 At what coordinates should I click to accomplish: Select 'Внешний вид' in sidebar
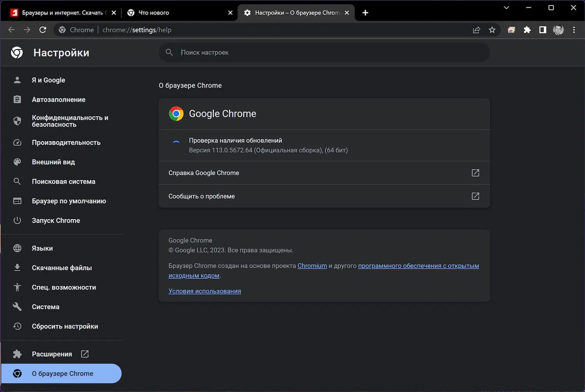[53, 162]
